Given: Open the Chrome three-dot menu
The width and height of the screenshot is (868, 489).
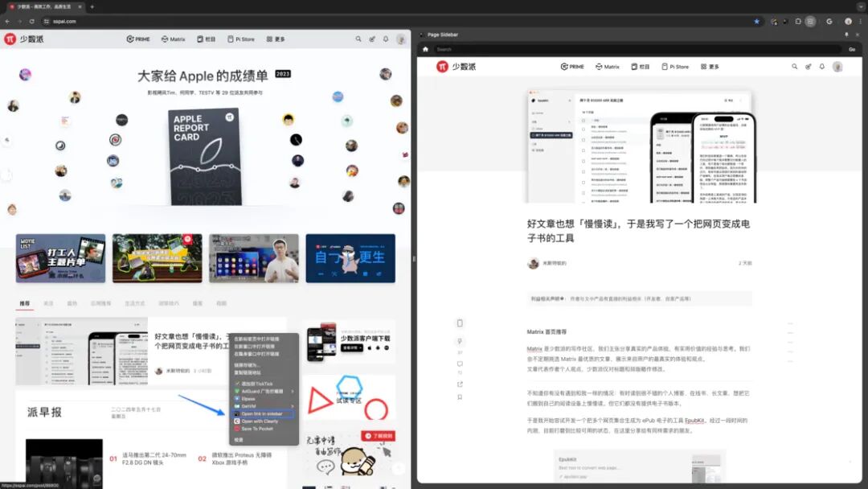Looking at the screenshot, I should click(x=861, y=22).
